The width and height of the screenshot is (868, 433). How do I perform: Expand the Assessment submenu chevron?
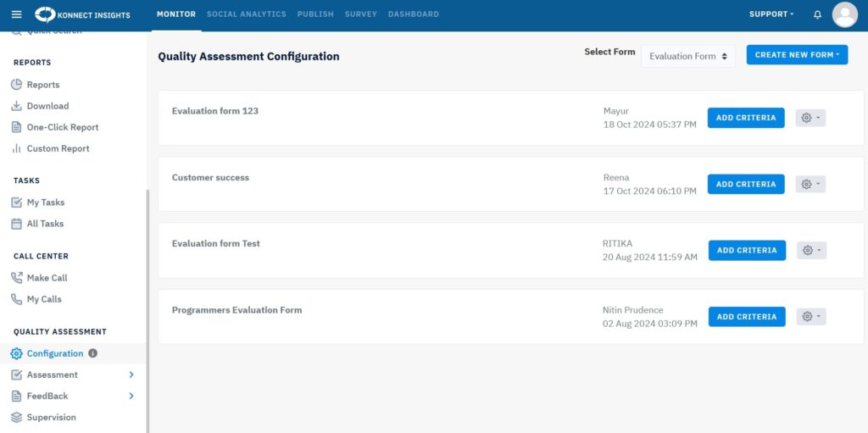(131, 375)
